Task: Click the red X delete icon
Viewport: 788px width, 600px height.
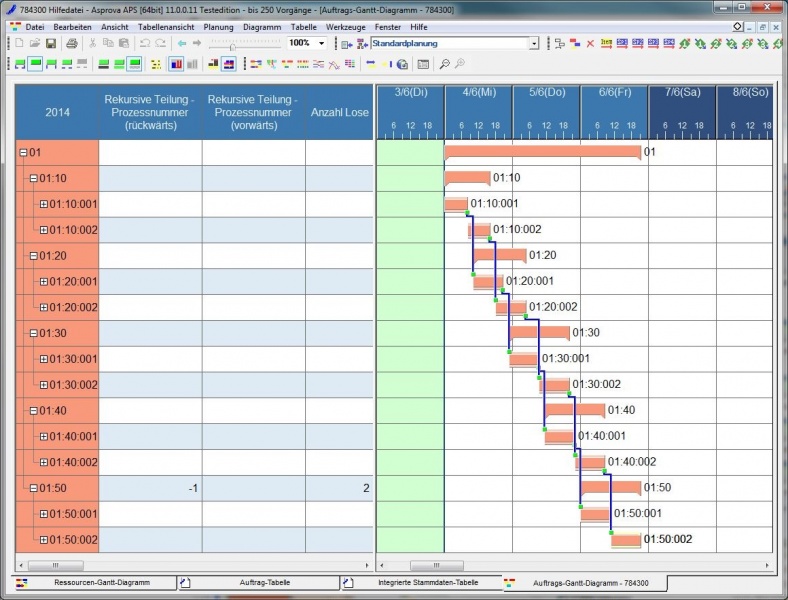Action: pos(590,44)
